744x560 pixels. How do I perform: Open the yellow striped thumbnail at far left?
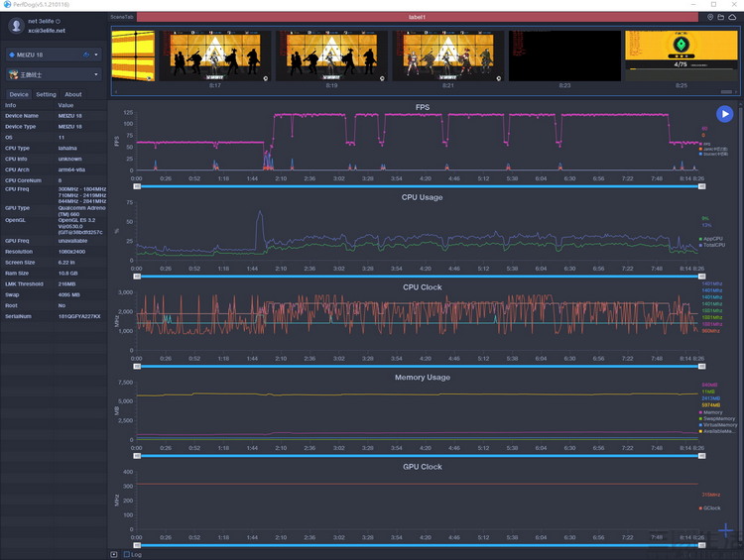click(x=133, y=56)
